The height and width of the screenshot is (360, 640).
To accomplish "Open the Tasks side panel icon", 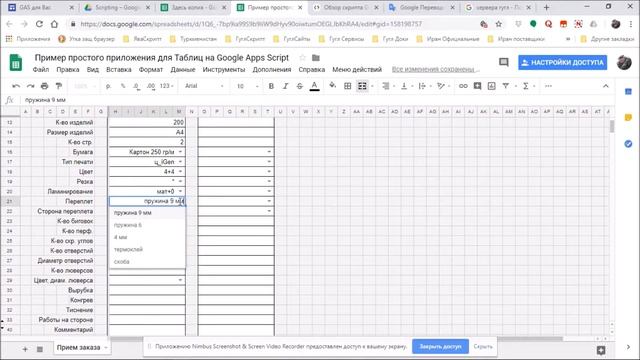I will [x=628, y=144].
